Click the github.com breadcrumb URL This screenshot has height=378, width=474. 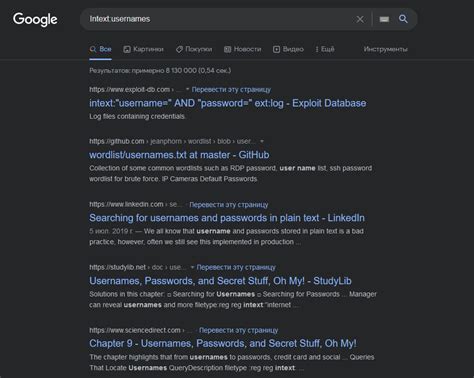173,141
